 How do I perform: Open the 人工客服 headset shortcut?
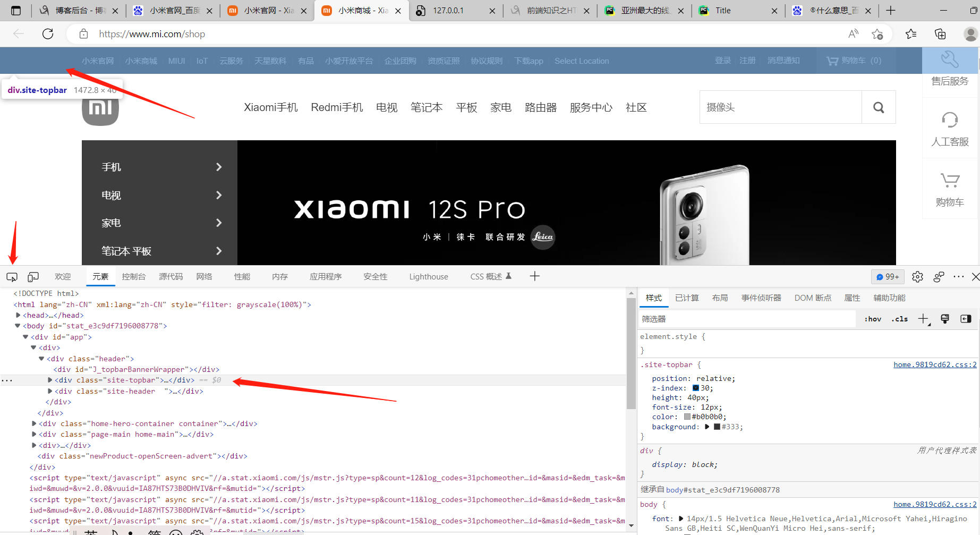[950, 129]
